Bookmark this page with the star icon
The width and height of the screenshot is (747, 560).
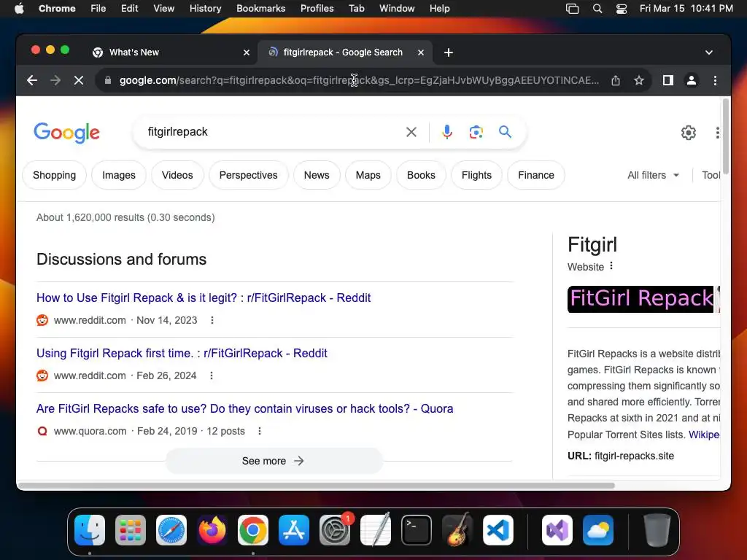[639, 80]
